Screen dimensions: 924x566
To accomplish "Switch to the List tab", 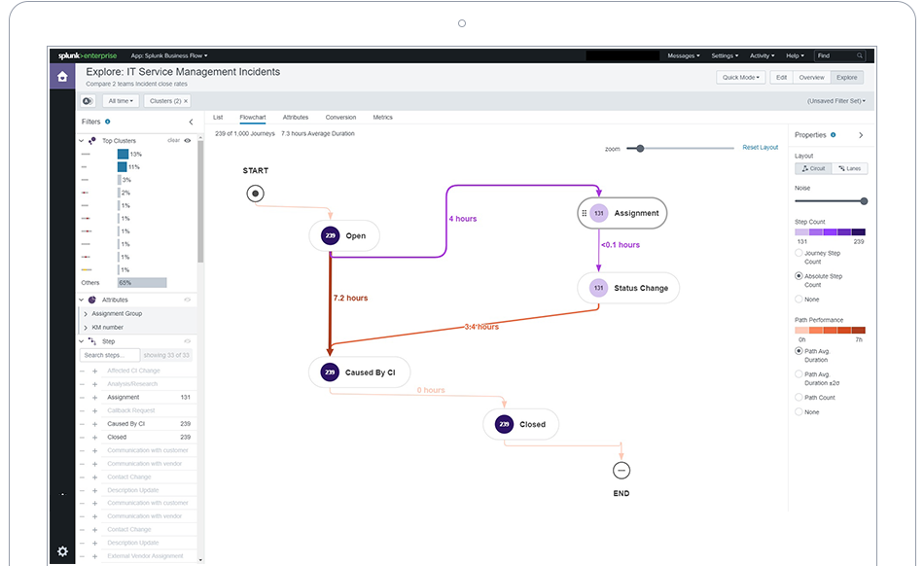I will (x=218, y=118).
